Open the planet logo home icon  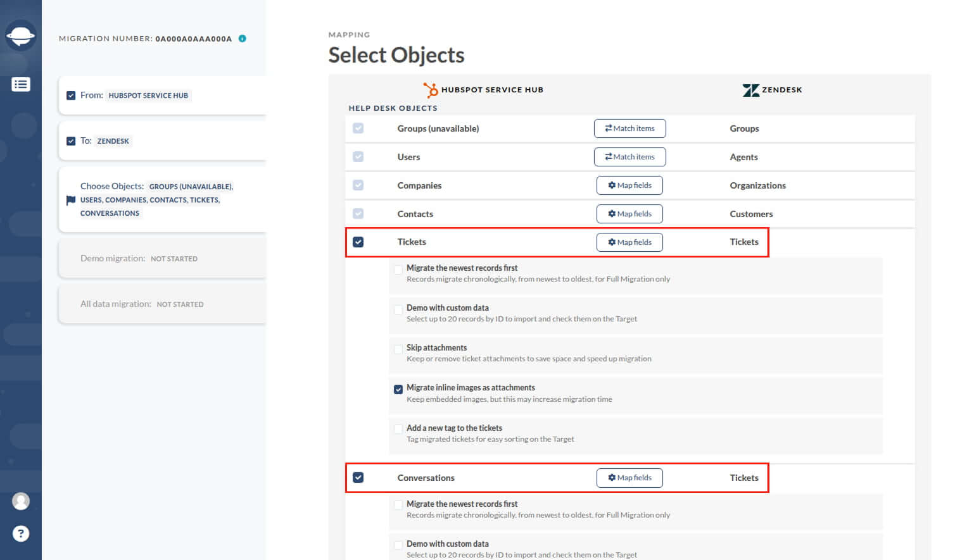point(20,35)
